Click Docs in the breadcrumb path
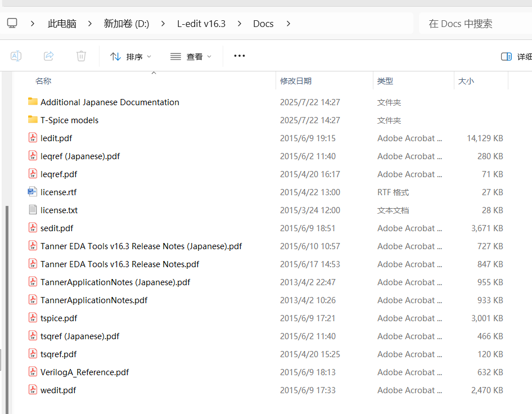 (x=263, y=24)
